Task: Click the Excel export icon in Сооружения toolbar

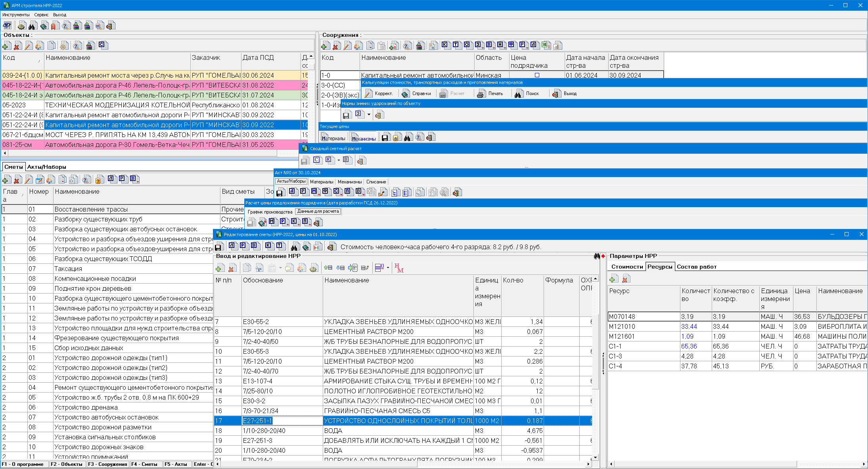Action: 546,46
